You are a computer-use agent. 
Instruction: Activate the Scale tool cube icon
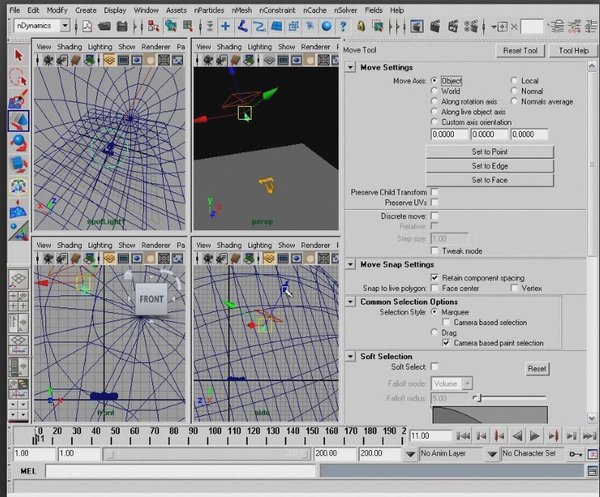point(18,164)
